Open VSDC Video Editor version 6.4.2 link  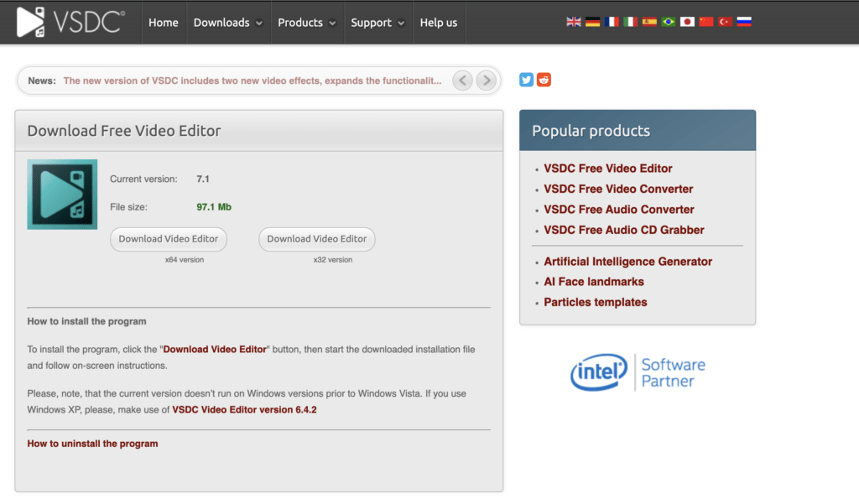(x=244, y=410)
